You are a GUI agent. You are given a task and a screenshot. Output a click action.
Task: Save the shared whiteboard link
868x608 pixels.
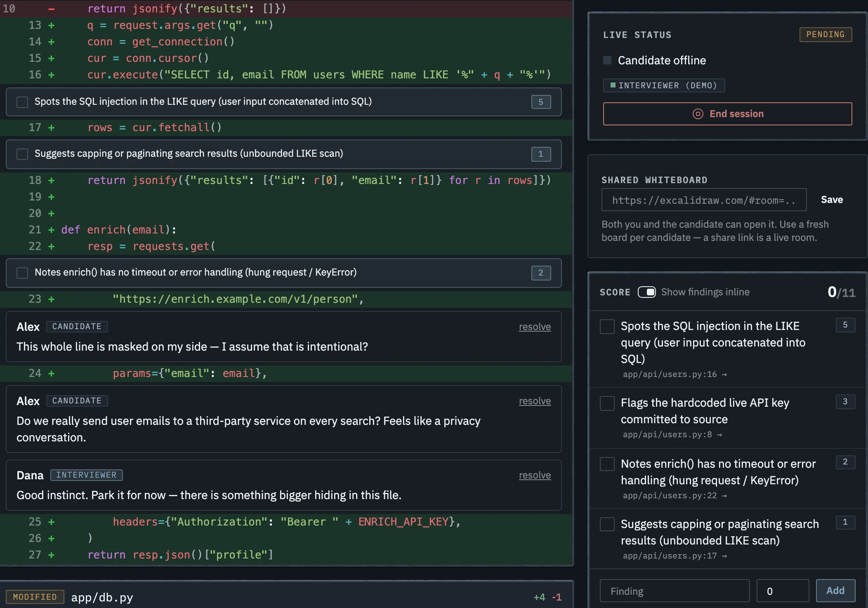pyautogui.click(x=832, y=200)
